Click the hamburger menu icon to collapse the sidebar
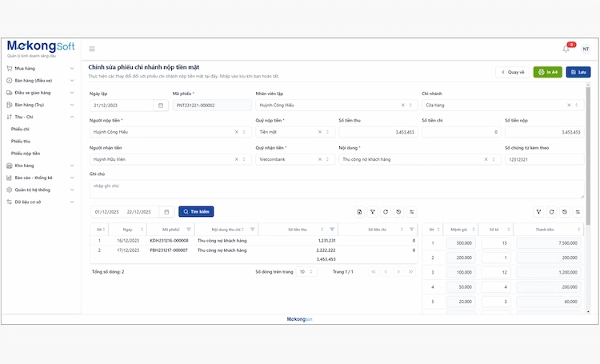Image resolution: width=600 pixels, height=364 pixels. 92,49
